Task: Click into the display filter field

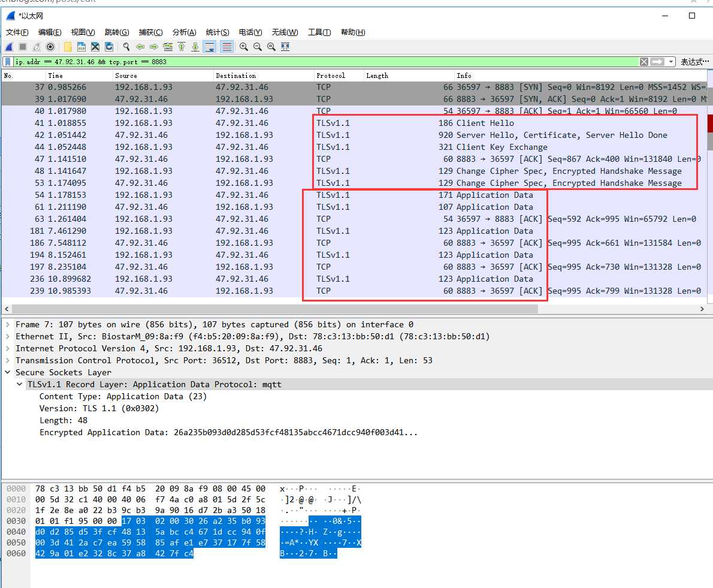Action: pos(325,62)
